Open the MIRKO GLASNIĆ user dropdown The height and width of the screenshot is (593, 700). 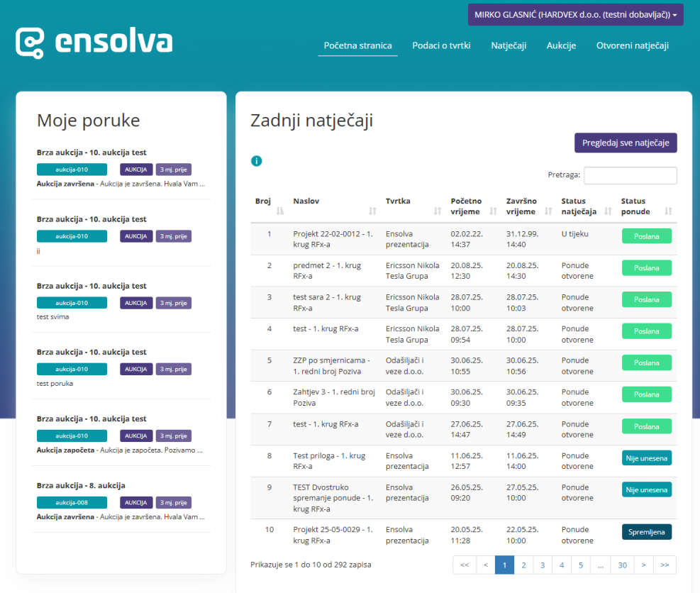(x=575, y=15)
